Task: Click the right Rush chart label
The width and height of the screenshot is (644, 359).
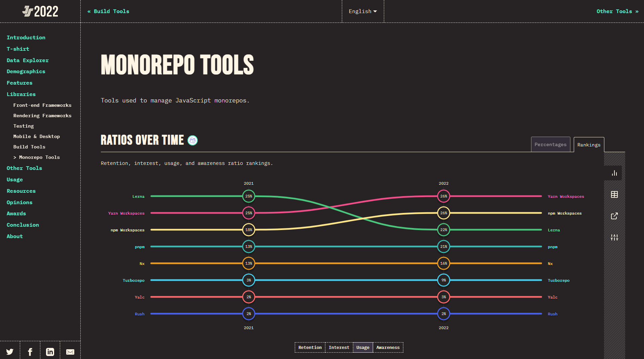Action: click(x=553, y=314)
